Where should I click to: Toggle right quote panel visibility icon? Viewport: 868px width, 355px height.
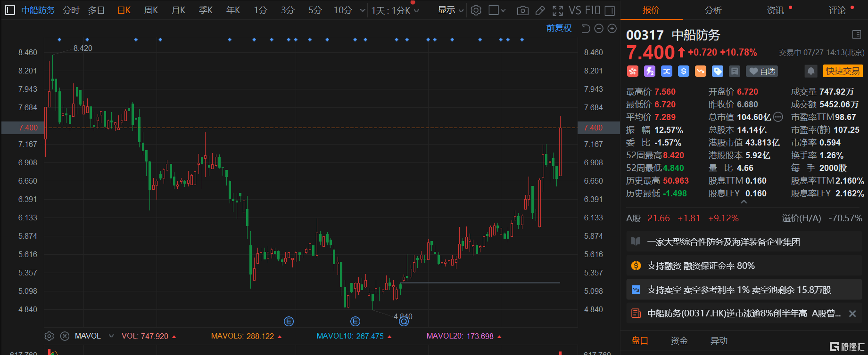[x=610, y=10]
